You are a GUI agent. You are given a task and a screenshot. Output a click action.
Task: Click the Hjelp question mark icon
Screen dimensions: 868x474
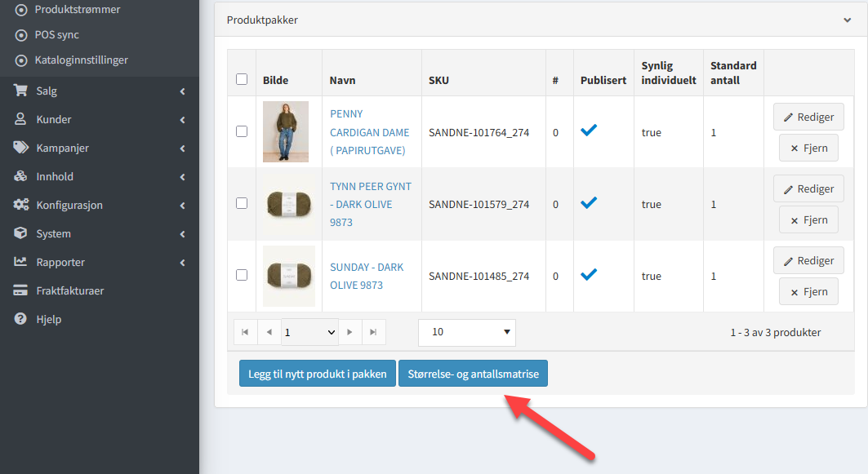[20, 320]
